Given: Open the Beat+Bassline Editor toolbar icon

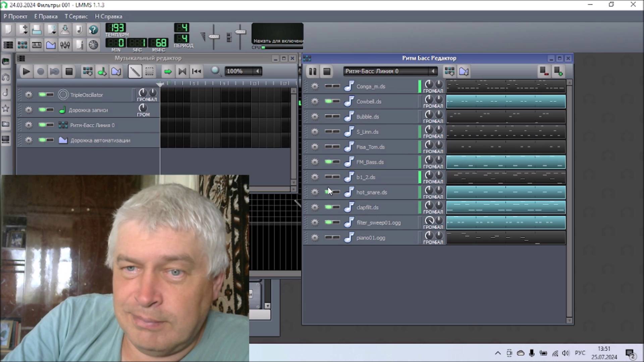Looking at the screenshot, I should click(x=22, y=45).
